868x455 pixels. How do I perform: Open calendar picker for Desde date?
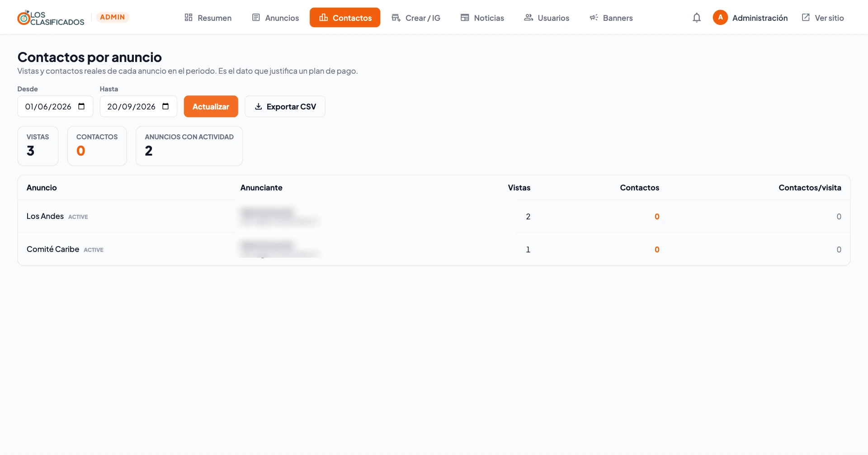pyautogui.click(x=81, y=106)
